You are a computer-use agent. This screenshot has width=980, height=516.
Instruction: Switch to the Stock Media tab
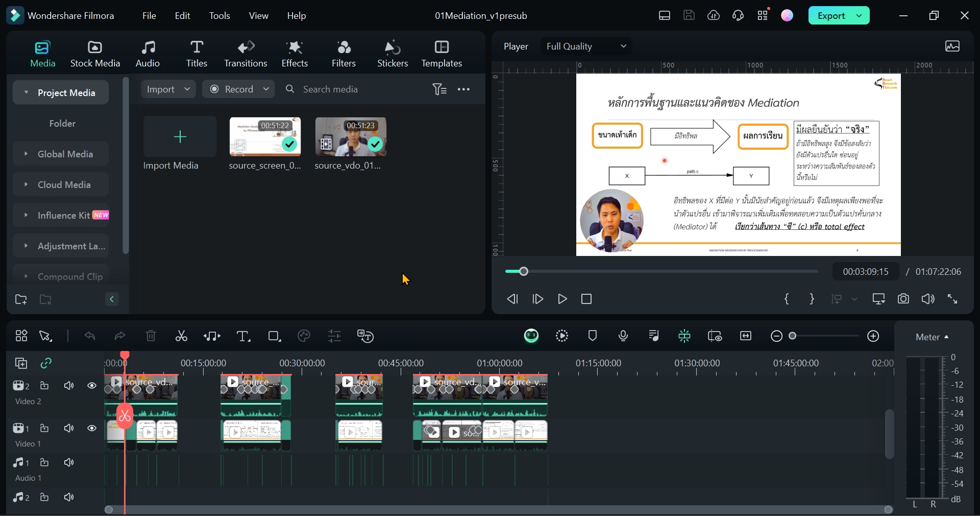[95, 54]
